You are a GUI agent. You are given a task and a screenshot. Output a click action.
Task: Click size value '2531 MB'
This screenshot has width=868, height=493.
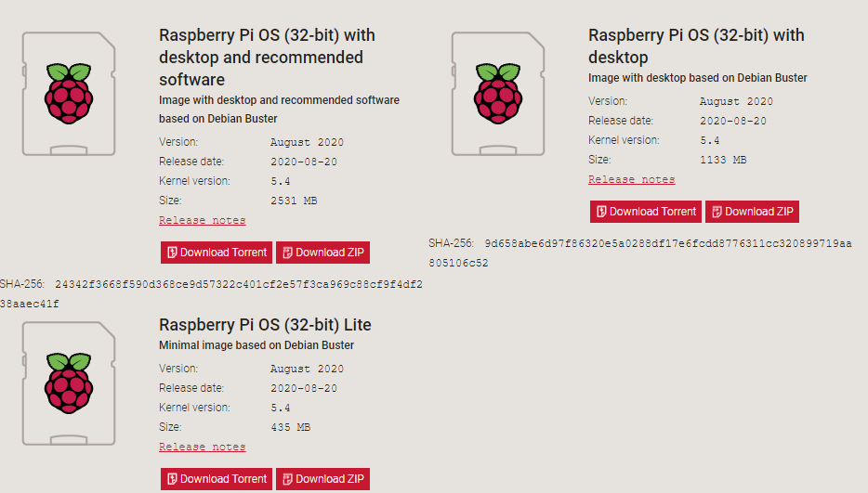(294, 201)
